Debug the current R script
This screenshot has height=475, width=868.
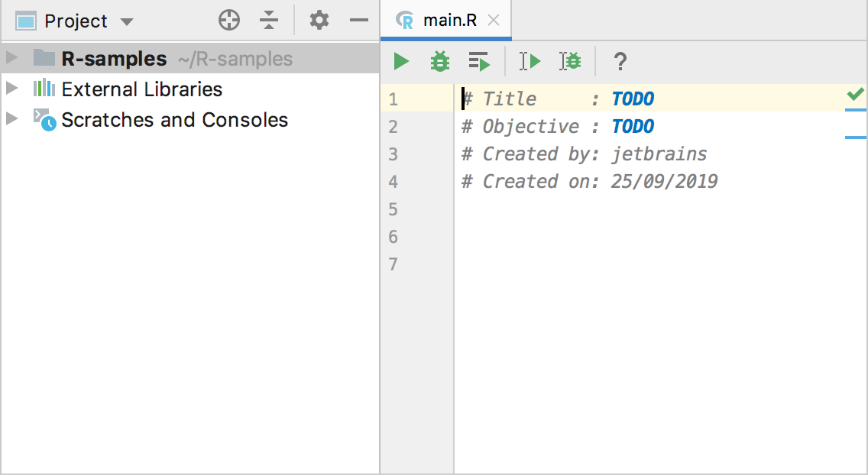[439, 61]
